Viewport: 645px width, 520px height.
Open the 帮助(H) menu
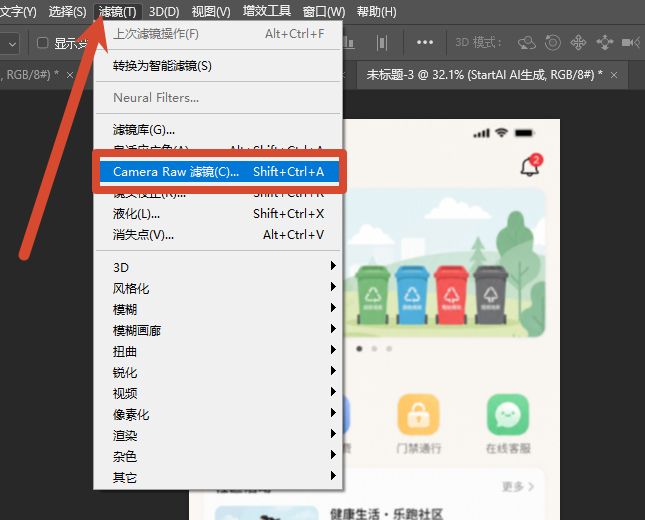(x=376, y=12)
